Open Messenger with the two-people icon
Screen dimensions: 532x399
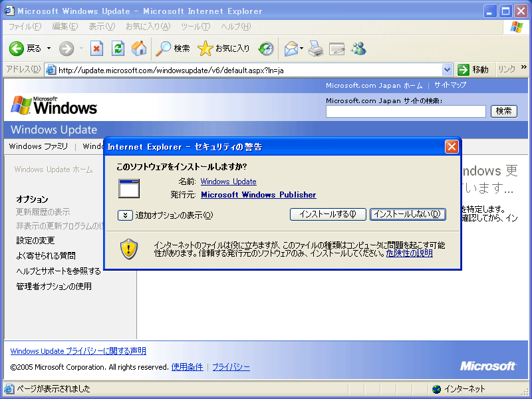359,49
